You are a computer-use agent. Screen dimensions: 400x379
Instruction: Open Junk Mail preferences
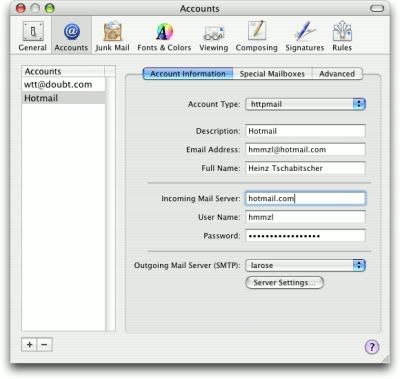[x=112, y=36]
